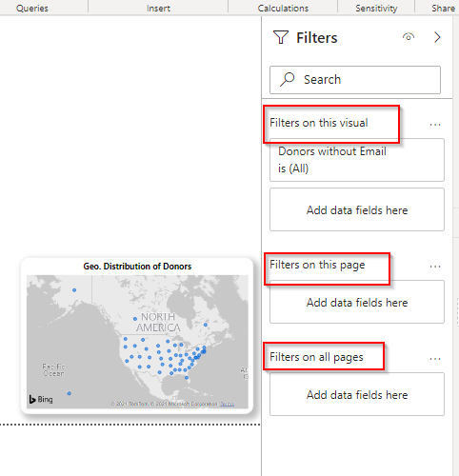Open the Queries ribbon group
Screen dimensions: 459x476
[x=32, y=9]
